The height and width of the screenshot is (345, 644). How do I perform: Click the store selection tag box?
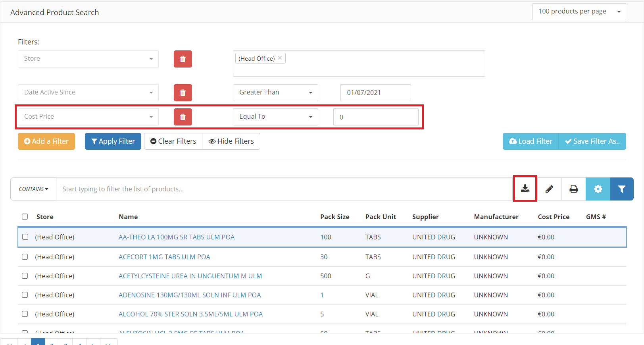coord(359,64)
